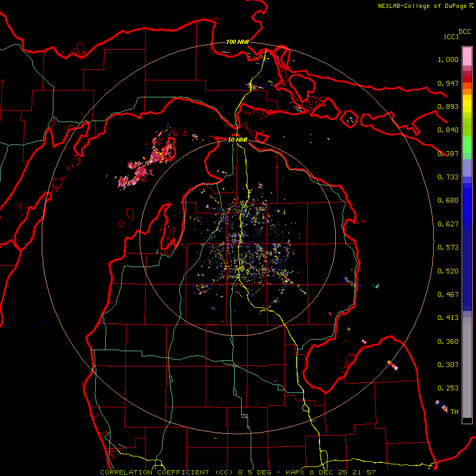Click the 0.893 legend value
Image resolution: width=476 pixels, height=476 pixels.
(448, 106)
